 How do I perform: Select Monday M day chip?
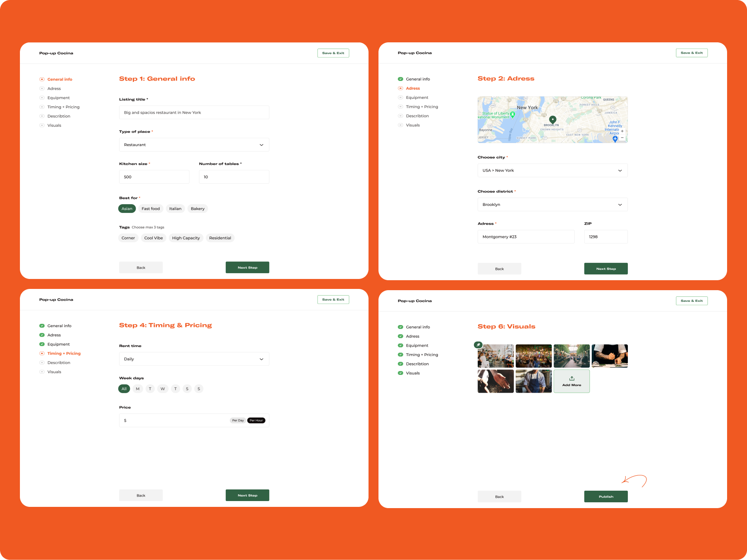point(138,389)
